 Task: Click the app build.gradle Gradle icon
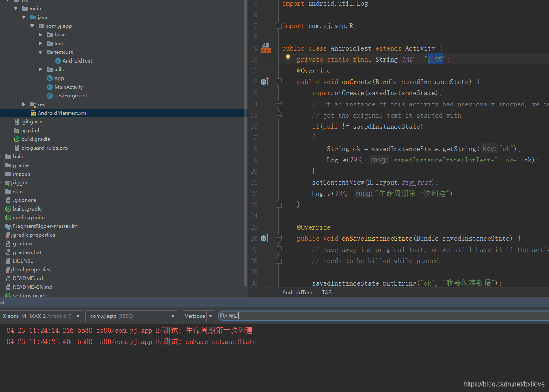(x=17, y=139)
